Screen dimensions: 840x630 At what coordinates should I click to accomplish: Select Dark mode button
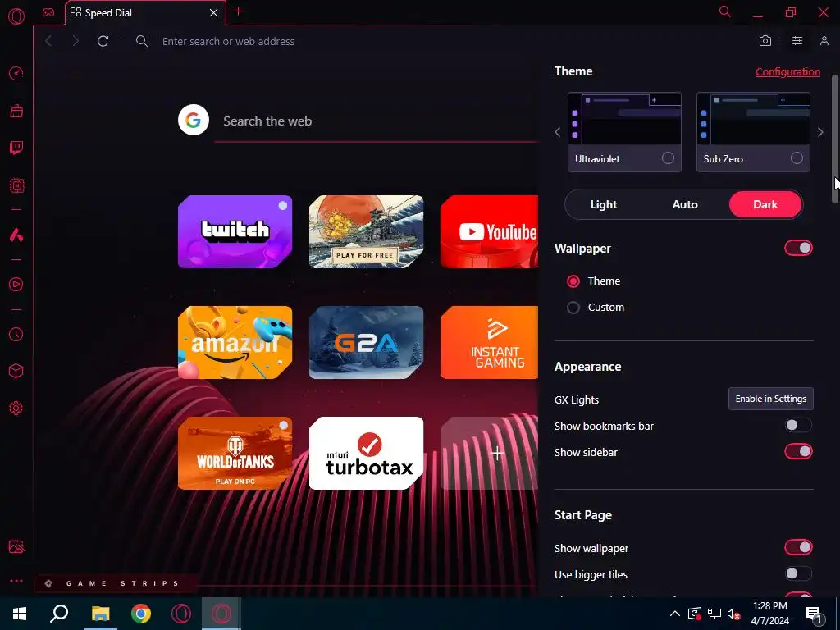click(x=765, y=204)
